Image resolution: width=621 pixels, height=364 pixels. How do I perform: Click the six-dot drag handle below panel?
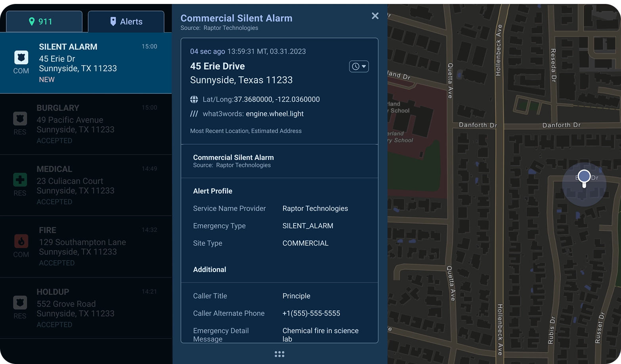279,354
